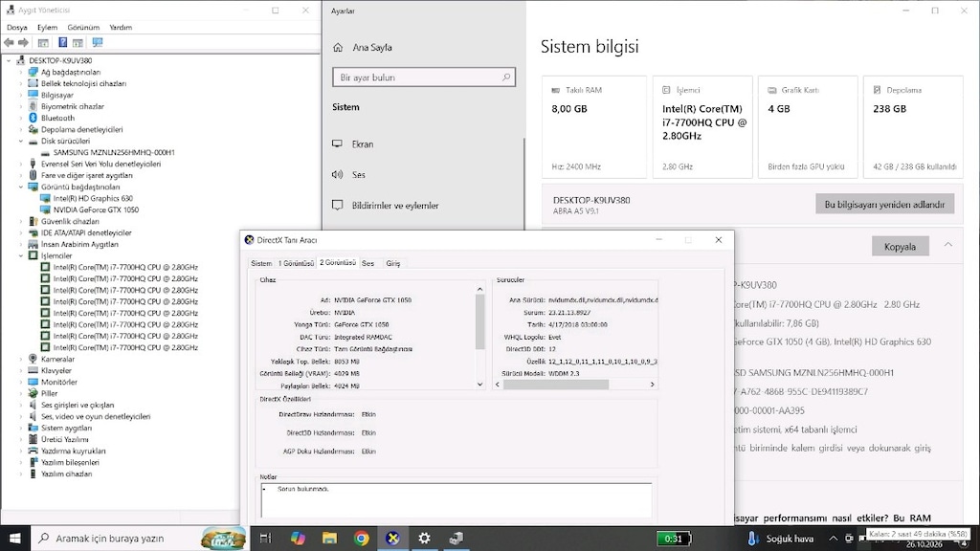
Task: Open Properties icon in Device Manager toolbar
Action: [43, 42]
